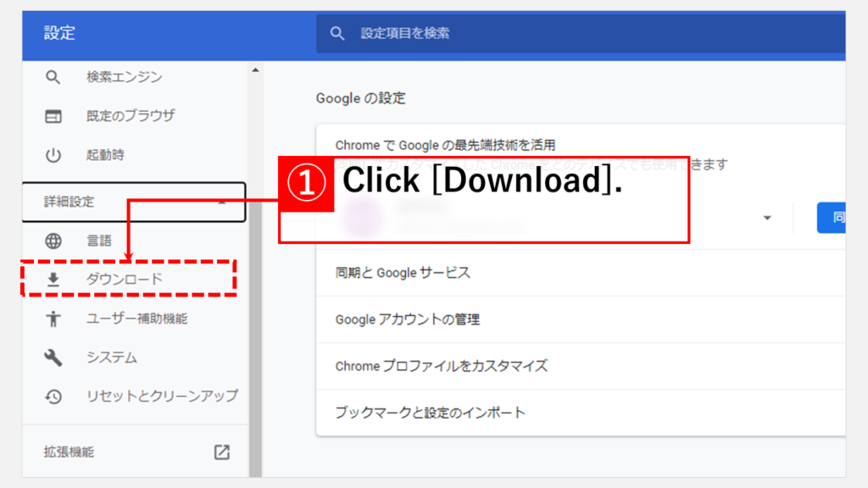The image size is (868, 488).
Task: Click the accessibility person icon
Action: point(53,319)
